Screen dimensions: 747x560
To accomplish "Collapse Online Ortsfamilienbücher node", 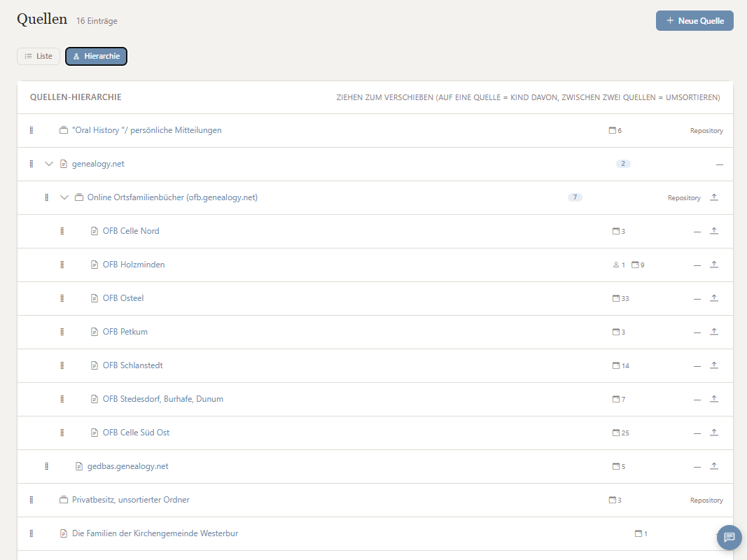I will 64,197.
